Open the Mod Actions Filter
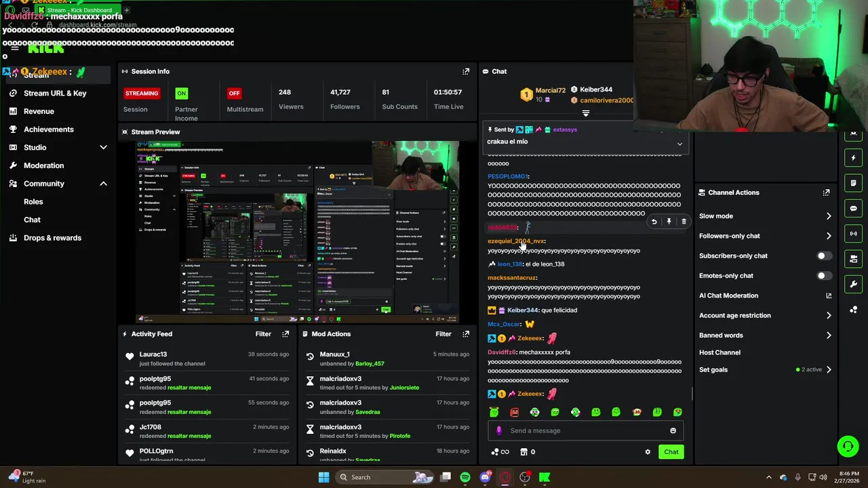The height and width of the screenshot is (488, 868). (x=443, y=334)
